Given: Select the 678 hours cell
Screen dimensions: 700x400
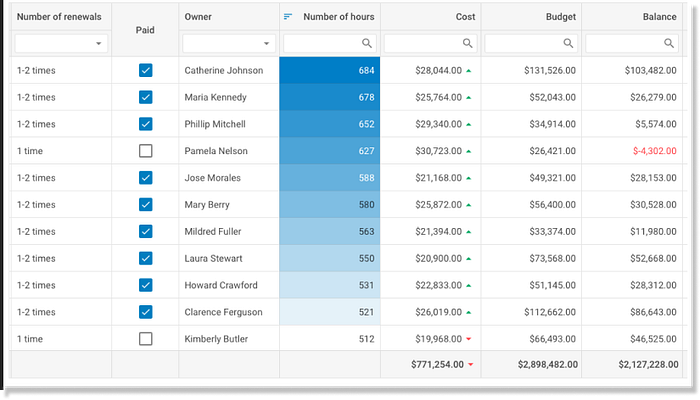Looking at the screenshot, I should click(x=330, y=97).
